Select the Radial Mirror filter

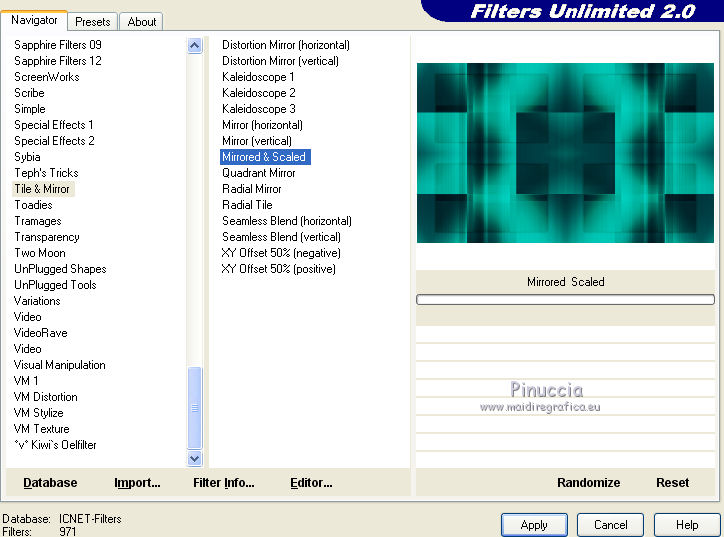[x=252, y=189]
